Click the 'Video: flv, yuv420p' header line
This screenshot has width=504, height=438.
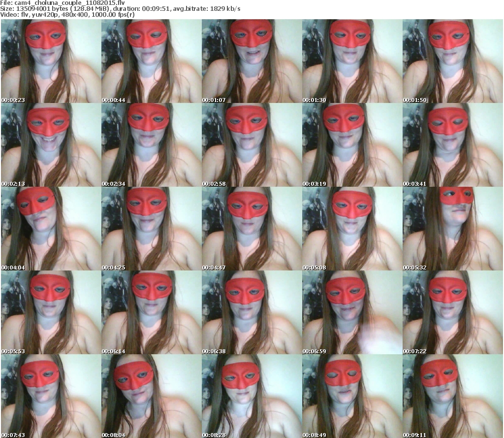67,14
